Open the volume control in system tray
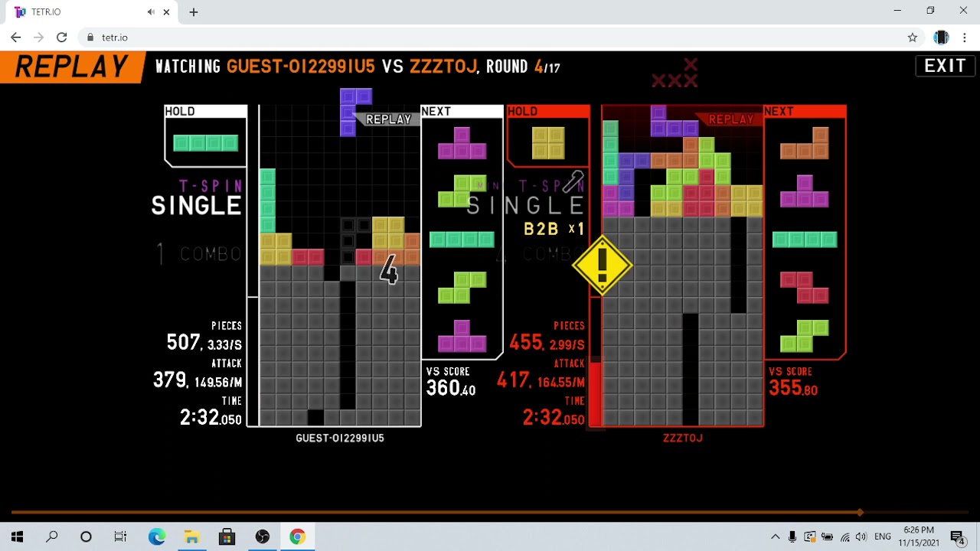Screen dimensions: 980x551 pos(861,536)
